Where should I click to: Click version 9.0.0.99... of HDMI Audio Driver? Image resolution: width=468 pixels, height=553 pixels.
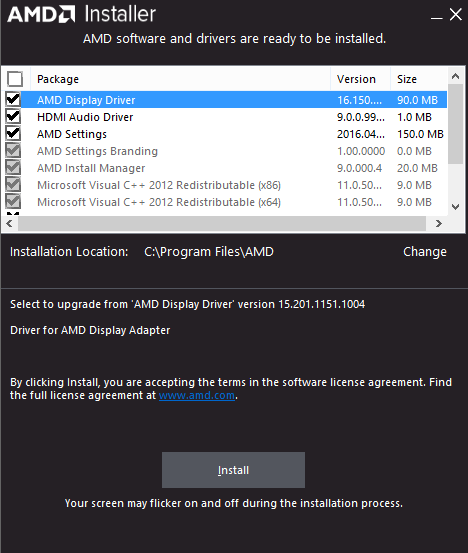[x=360, y=117]
